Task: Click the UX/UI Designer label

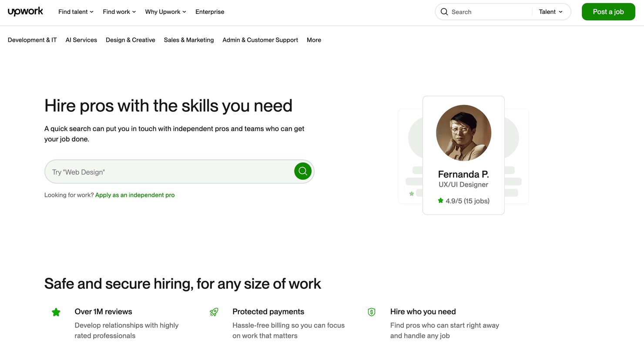Action: coord(463,185)
